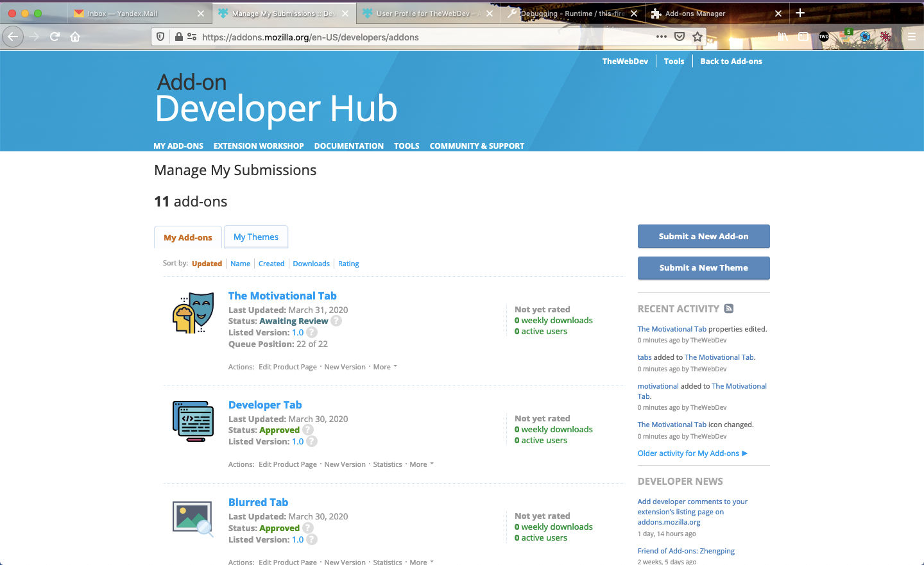Go back to previous page
The width and height of the screenshot is (924, 565).
click(13, 37)
